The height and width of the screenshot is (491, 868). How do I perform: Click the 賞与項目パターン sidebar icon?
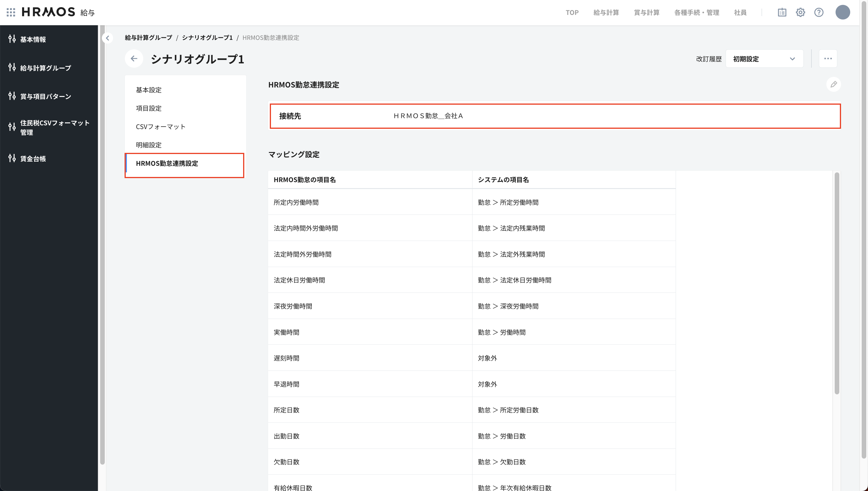[x=12, y=96]
